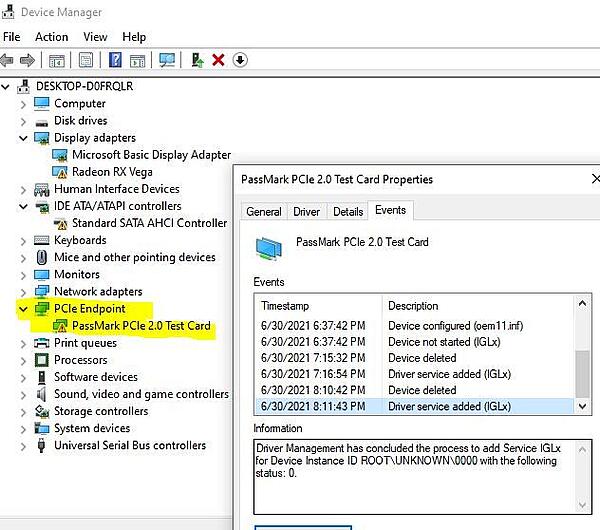
Task: Click the events list scroll down arrow
Action: (582, 406)
